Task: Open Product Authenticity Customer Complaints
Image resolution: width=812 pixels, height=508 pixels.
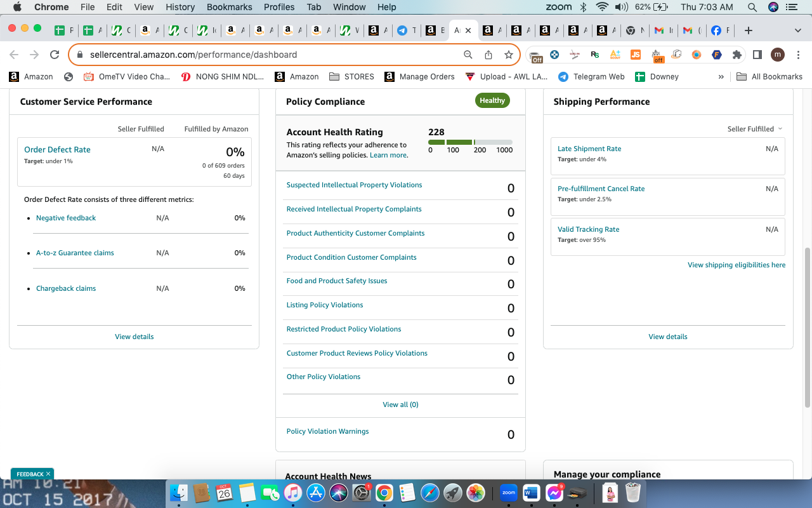Action: (355, 233)
